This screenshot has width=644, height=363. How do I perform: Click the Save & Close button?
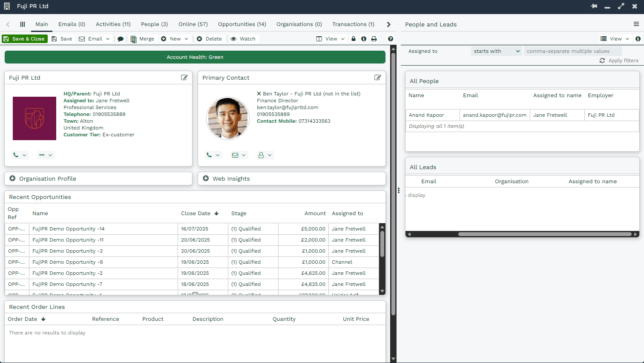click(25, 39)
